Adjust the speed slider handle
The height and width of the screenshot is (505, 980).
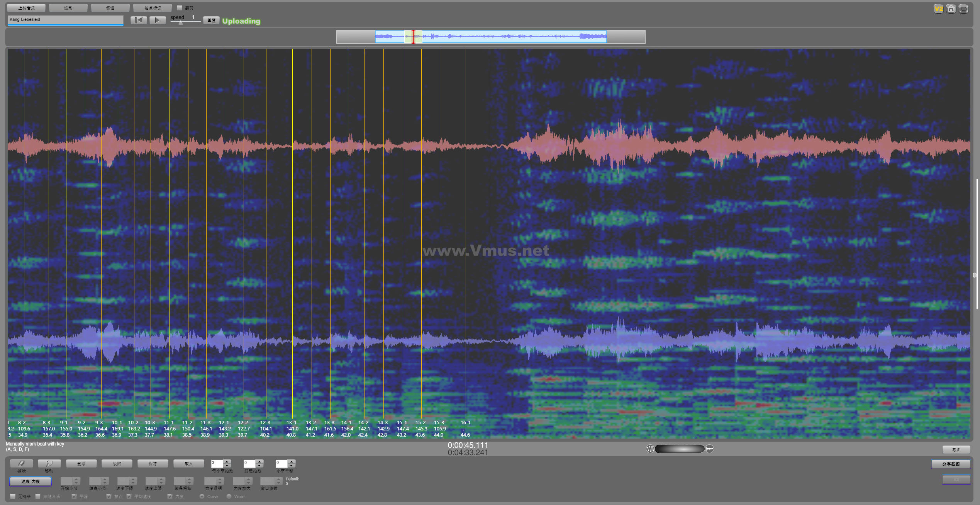[x=181, y=23]
